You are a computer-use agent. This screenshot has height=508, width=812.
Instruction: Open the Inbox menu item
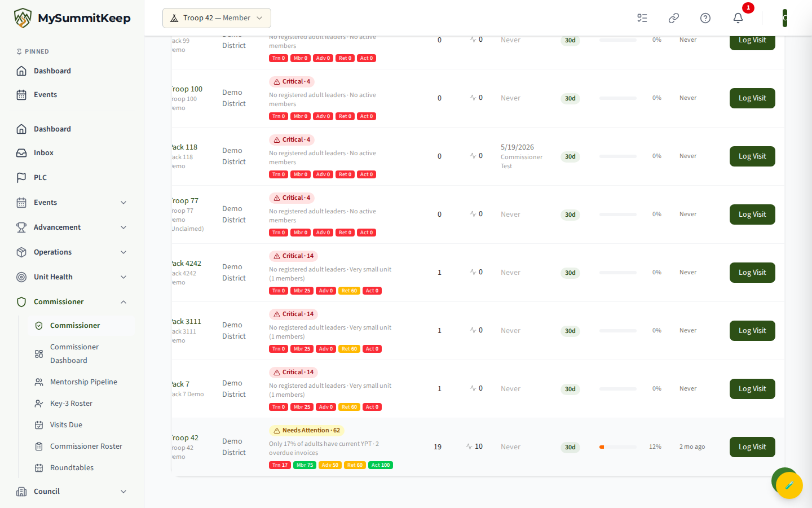pos(72,153)
